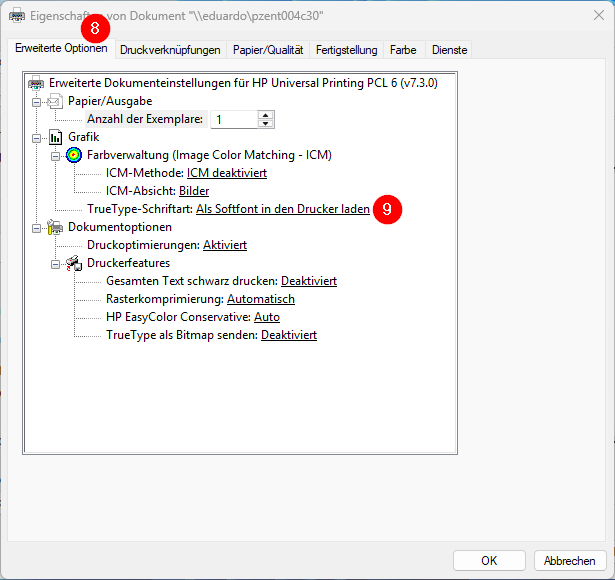
Task: Click Als Softfont in den Drucker laden
Action: tap(283, 209)
